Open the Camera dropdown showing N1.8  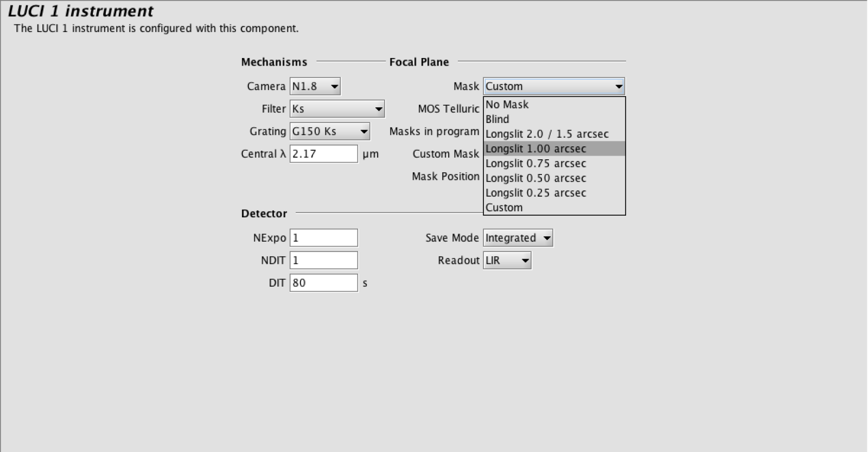tap(315, 86)
